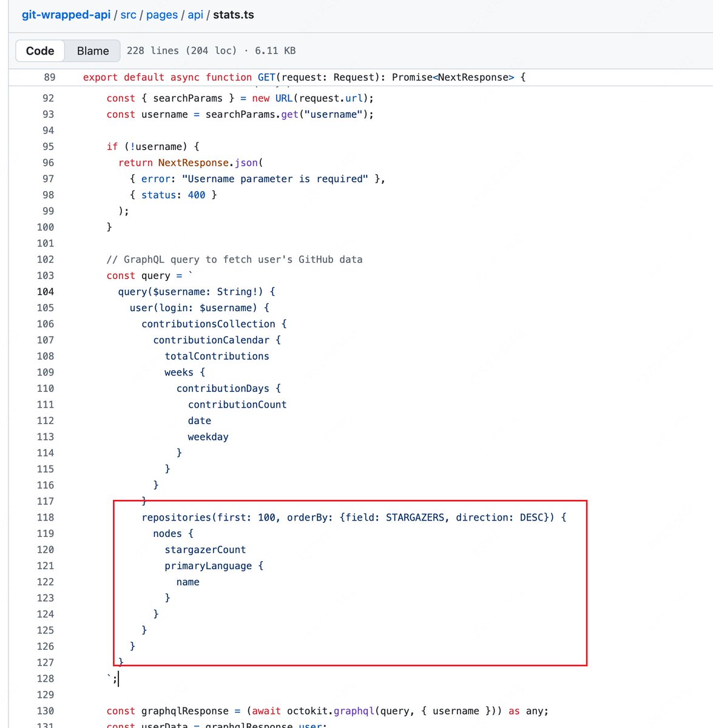
Task: Select line number 113
Action: coord(46,436)
